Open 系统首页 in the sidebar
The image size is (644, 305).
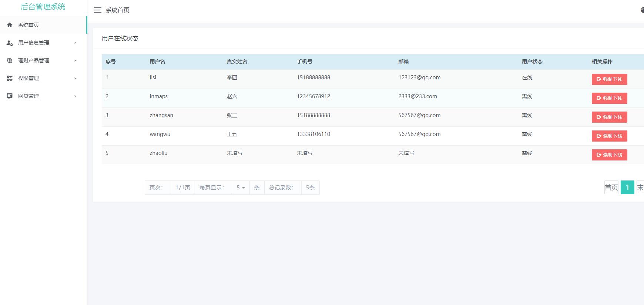click(43, 25)
